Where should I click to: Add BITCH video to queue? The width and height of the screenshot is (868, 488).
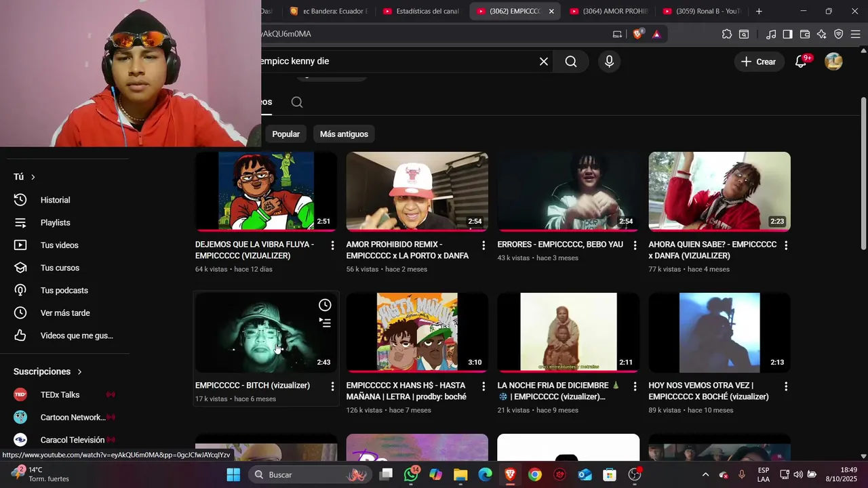[x=325, y=323]
